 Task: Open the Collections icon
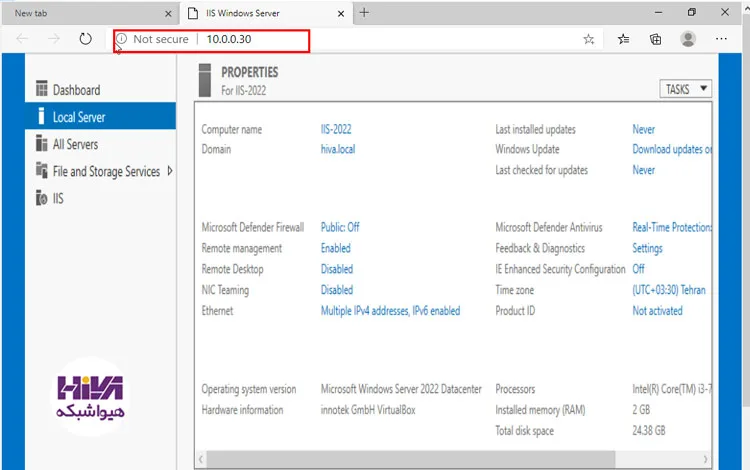click(655, 39)
